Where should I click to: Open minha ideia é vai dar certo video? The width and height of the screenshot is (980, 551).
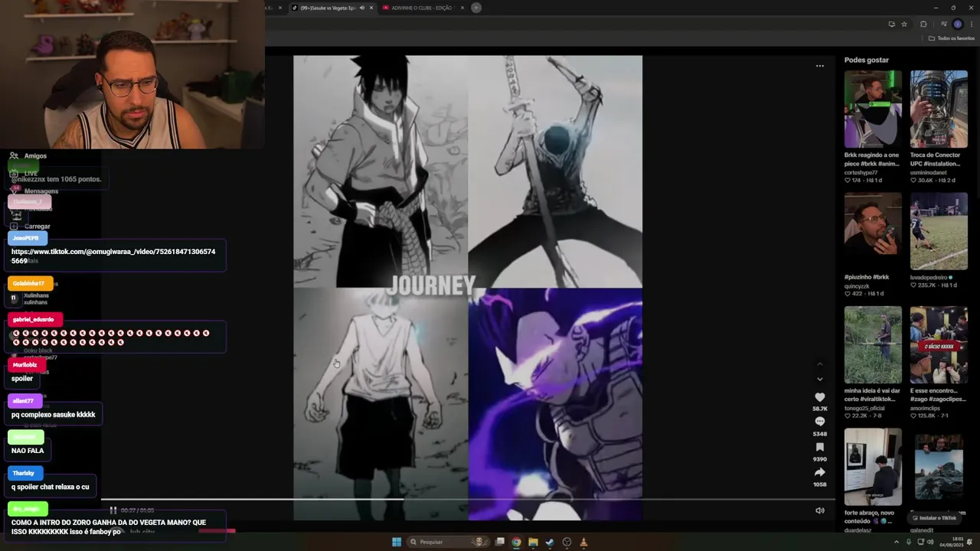(x=873, y=345)
